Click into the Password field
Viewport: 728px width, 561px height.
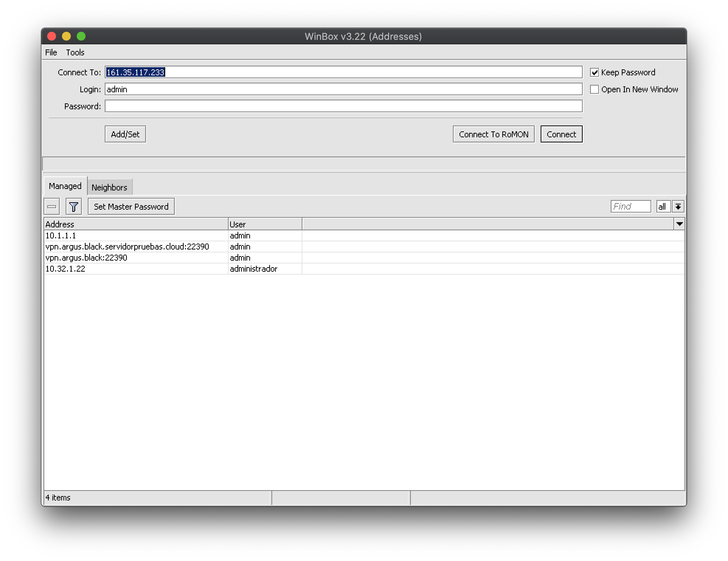[x=343, y=106]
